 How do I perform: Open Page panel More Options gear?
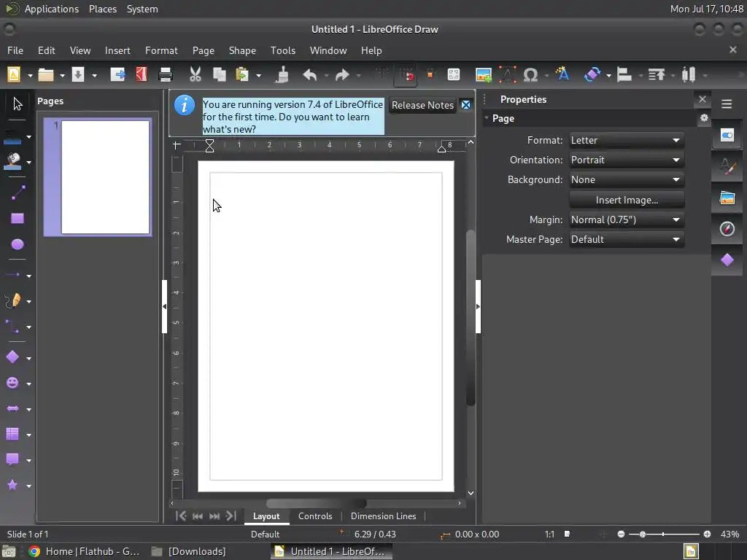point(704,117)
